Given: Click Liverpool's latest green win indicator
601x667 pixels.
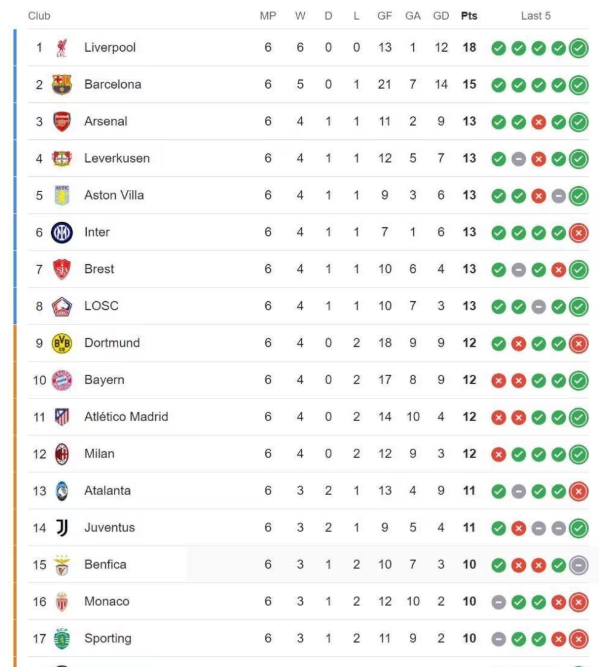Looking at the screenshot, I should (578, 48).
